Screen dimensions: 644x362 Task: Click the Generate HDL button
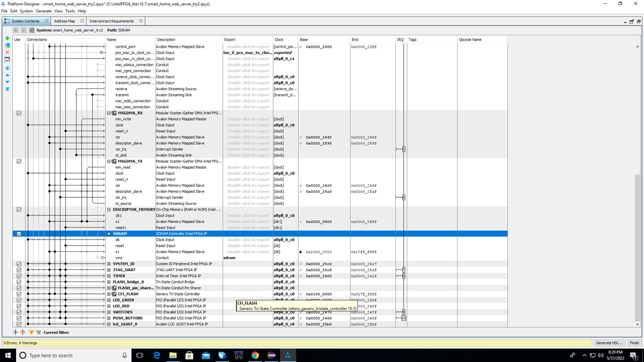point(609,343)
